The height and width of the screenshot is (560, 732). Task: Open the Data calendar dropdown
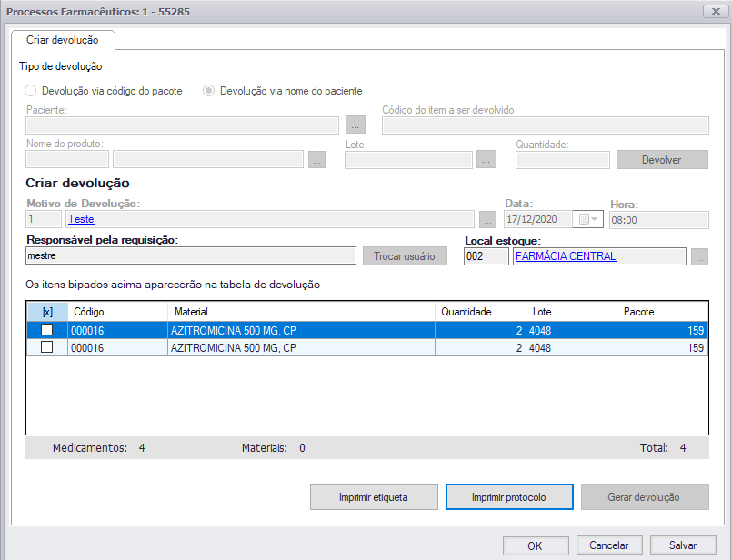click(x=588, y=219)
